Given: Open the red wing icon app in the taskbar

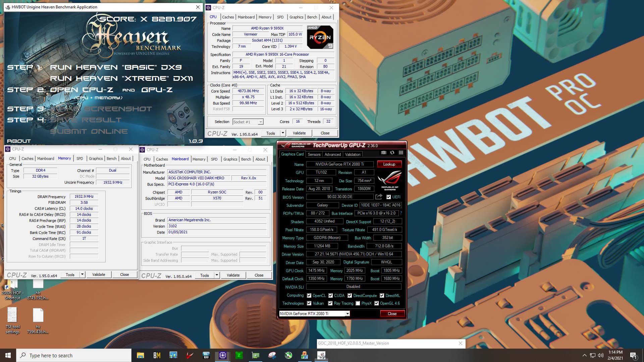Looking at the screenshot, I should 190,355.
